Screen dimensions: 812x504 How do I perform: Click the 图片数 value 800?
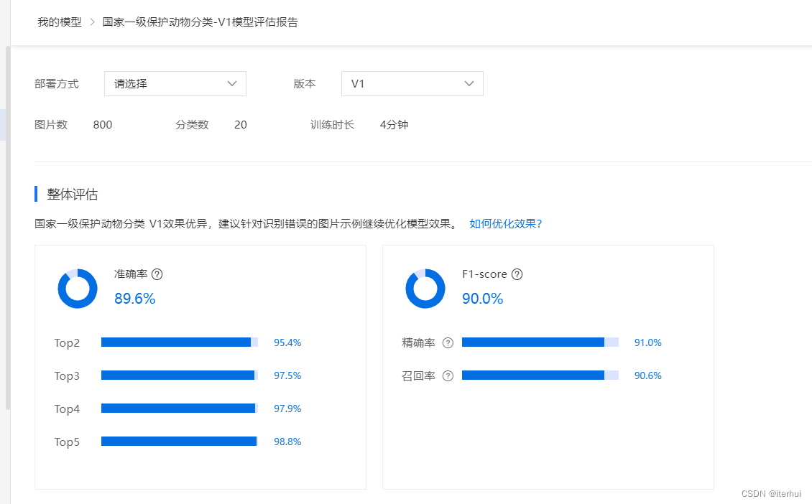pyautogui.click(x=103, y=125)
